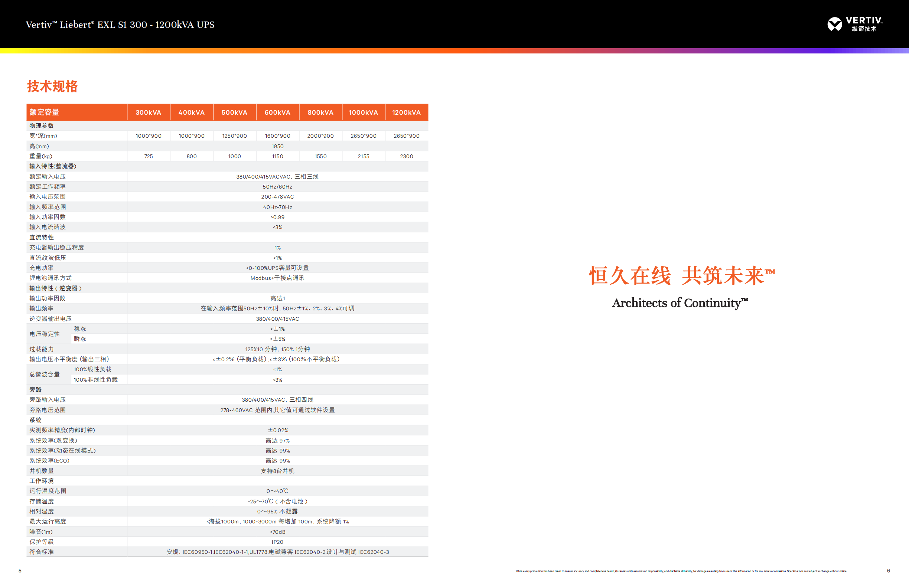Click the value 50Hz/60Hz
909x588 pixels.
point(278,187)
